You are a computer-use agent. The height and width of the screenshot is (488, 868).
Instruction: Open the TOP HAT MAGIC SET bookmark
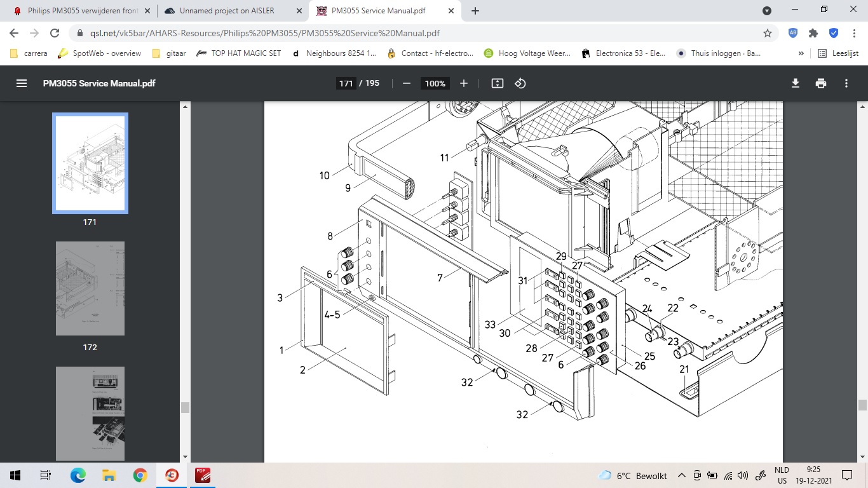pos(239,53)
